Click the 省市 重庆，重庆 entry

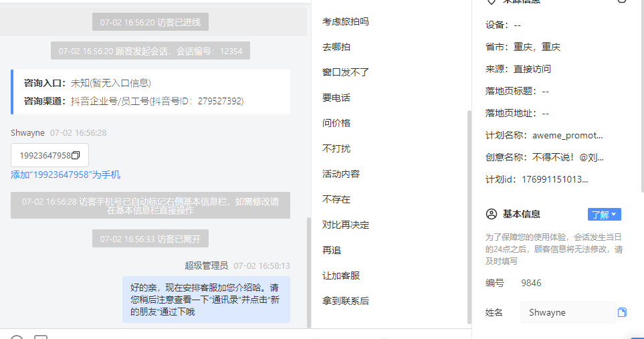(522, 47)
